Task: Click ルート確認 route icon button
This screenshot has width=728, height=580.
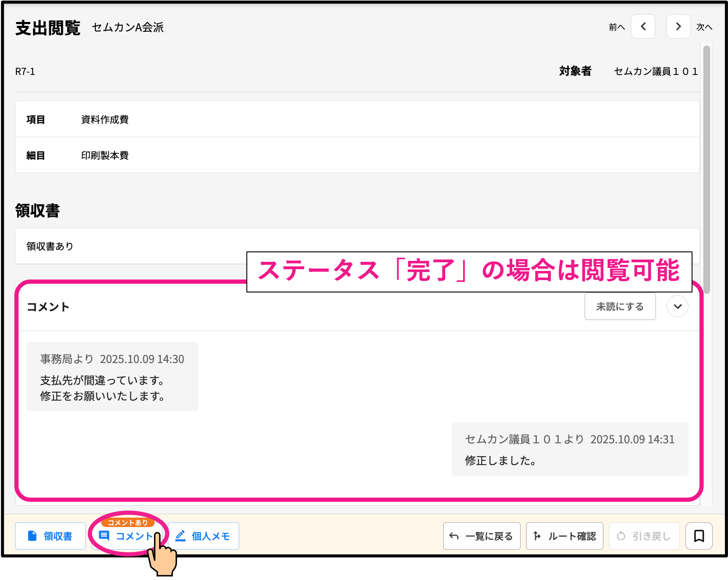Action: [564, 536]
